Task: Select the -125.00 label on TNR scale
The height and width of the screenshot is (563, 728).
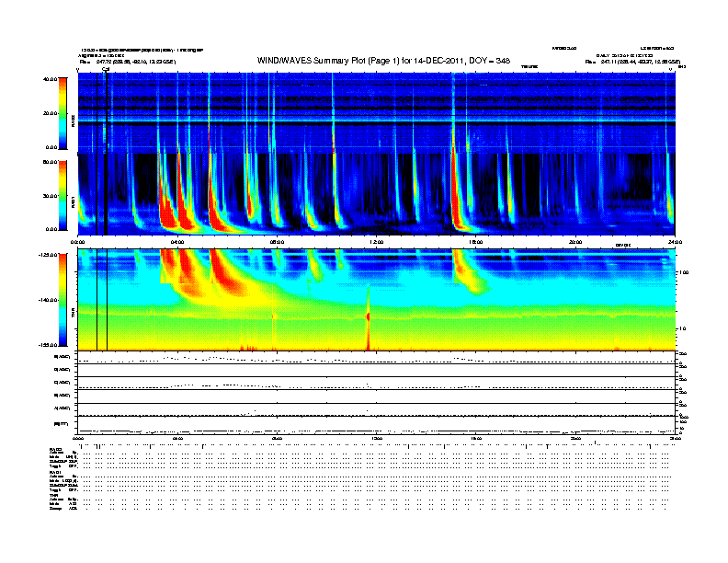Action: pyautogui.click(x=48, y=255)
